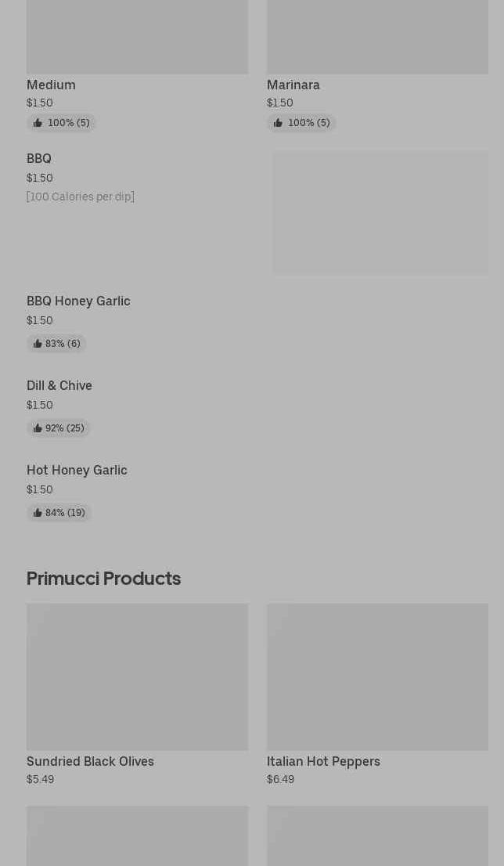Click the Italian Hot Peppers image
Screen dimensions: 504x866
[x=377, y=677]
